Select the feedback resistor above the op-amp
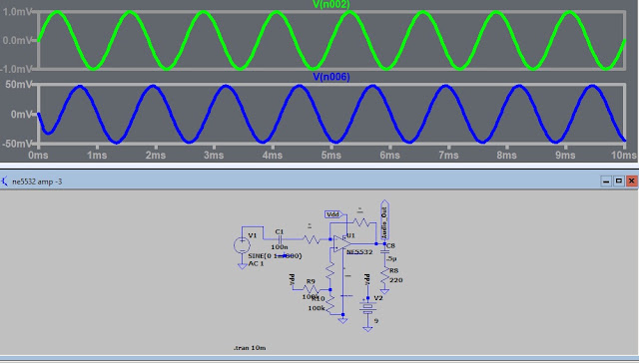 (361, 222)
